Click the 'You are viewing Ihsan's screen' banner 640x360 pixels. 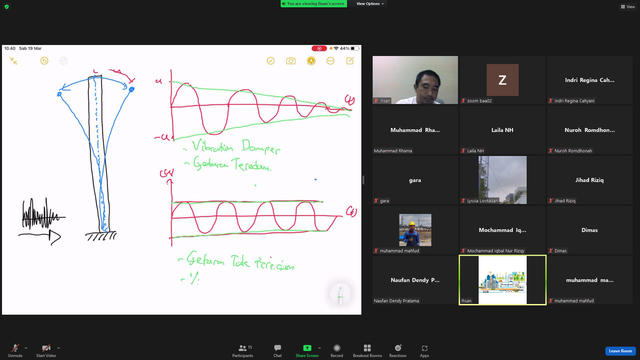pyautogui.click(x=313, y=4)
